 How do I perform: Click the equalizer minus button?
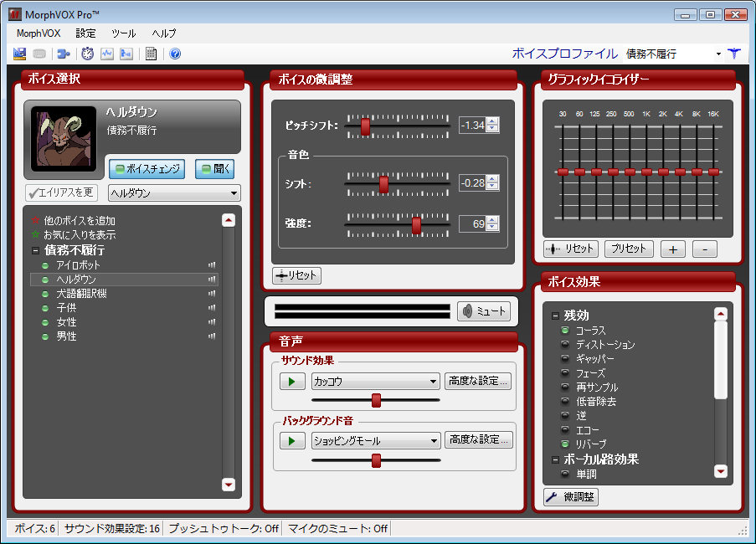(705, 249)
